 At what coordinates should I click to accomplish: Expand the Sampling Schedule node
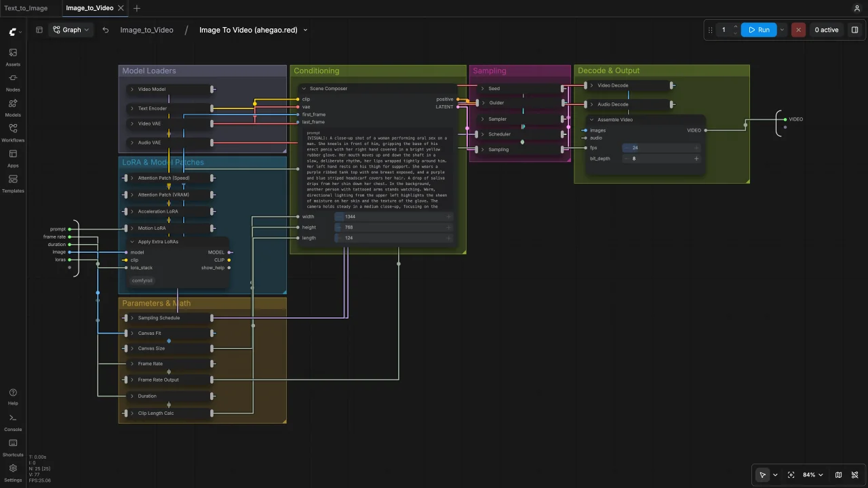point(132,318)
